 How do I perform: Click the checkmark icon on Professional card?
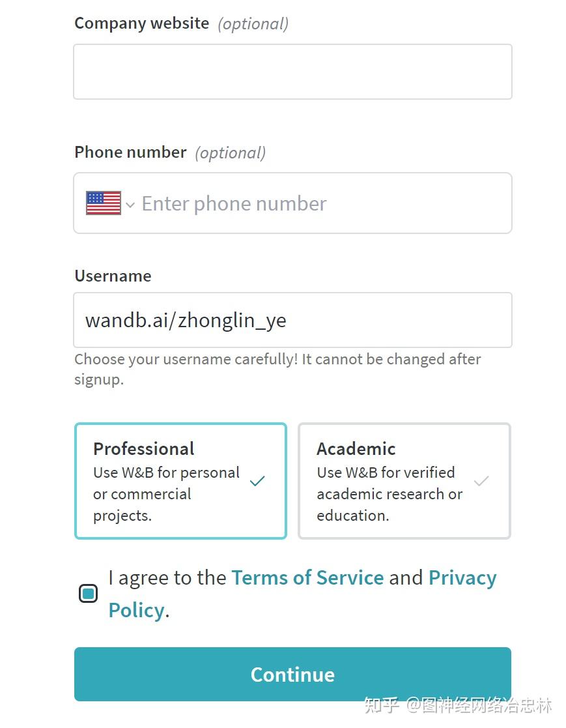257,481
